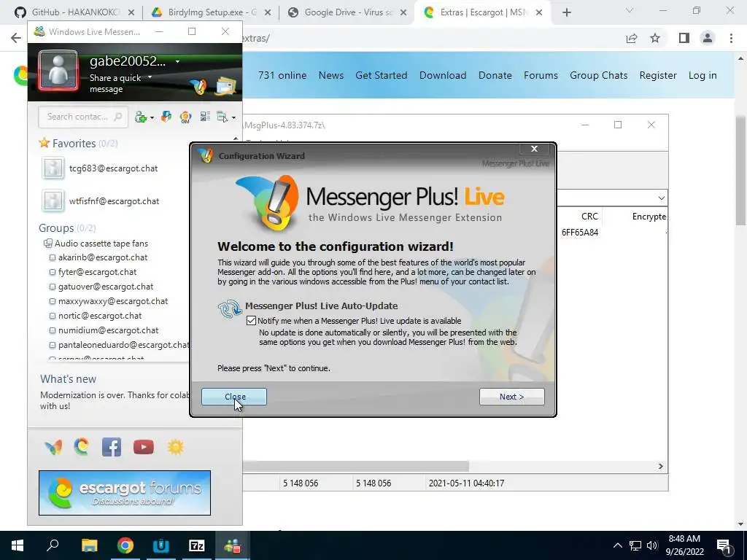Switch to the GitHub HAKANKOKC browser tab
Image resolution: width=747 pixels, height=560 pixels.
click(75, 12)
